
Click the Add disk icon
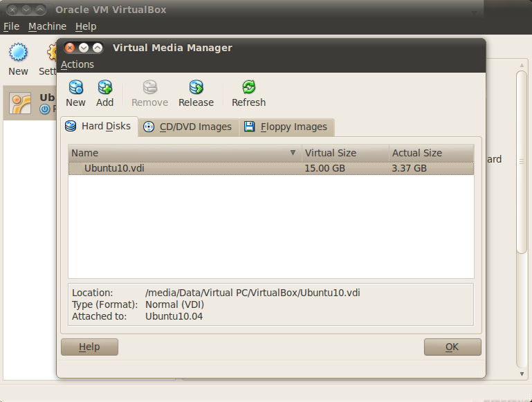pos(105,87)
